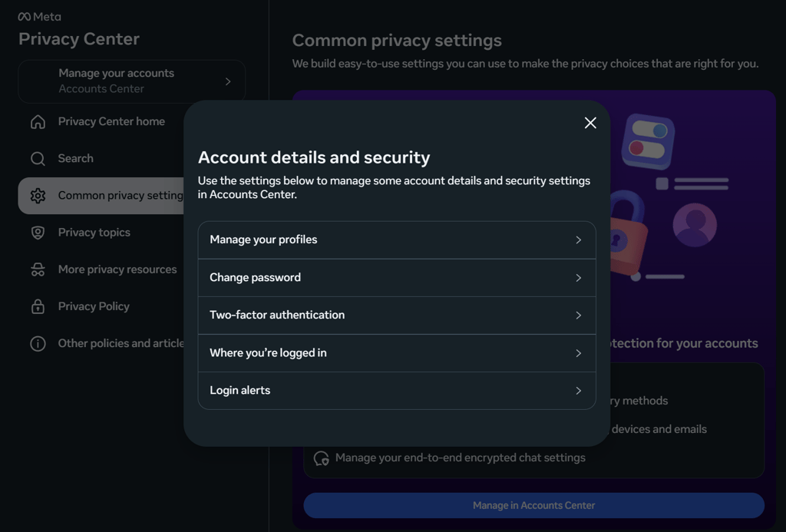Click shield icon for Privacy topics
The height and width of the screenshot is (532, 786).
click(x=38, y=233)
